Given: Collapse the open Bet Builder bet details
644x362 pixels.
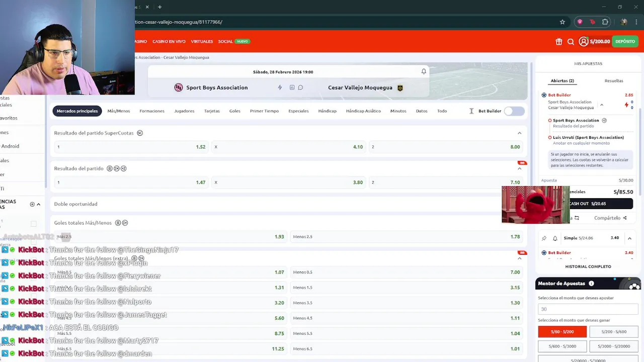Looking at the screenshot, I should [x=602, y=105].
